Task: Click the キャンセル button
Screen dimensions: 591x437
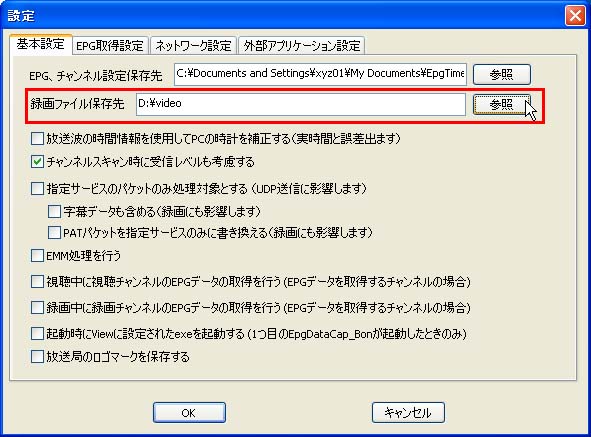Action: tap(408, 412)
